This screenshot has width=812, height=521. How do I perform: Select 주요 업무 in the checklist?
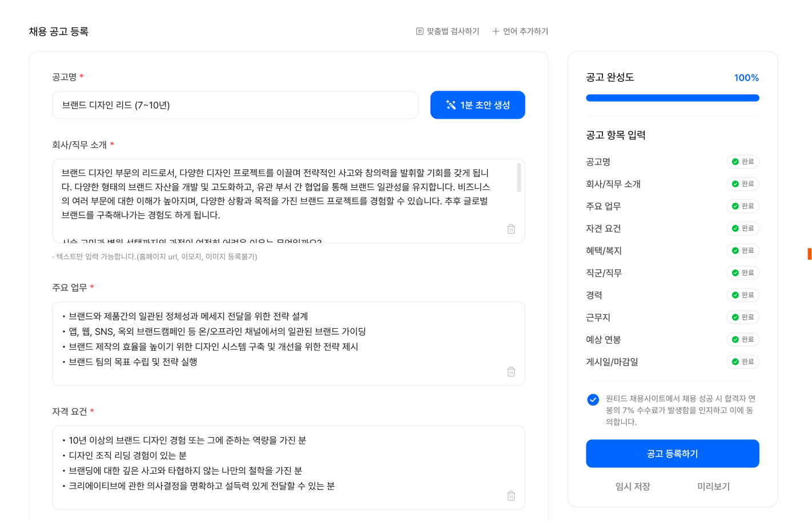pos(603,207)
